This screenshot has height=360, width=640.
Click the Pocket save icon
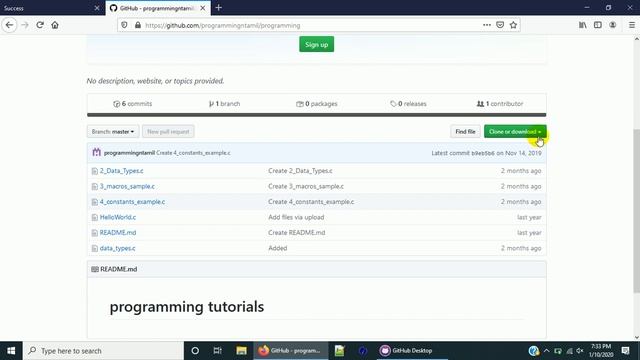point(500,25)
